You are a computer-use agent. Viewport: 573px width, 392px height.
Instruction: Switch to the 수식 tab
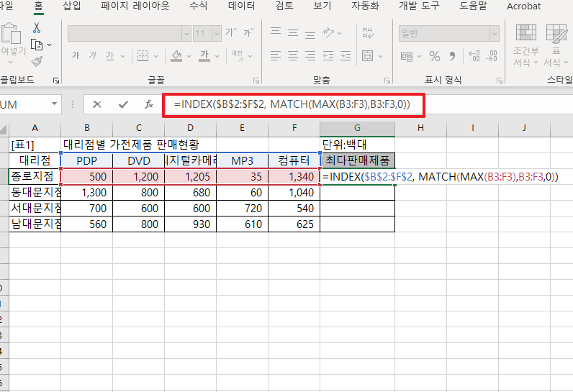[199, 6]
